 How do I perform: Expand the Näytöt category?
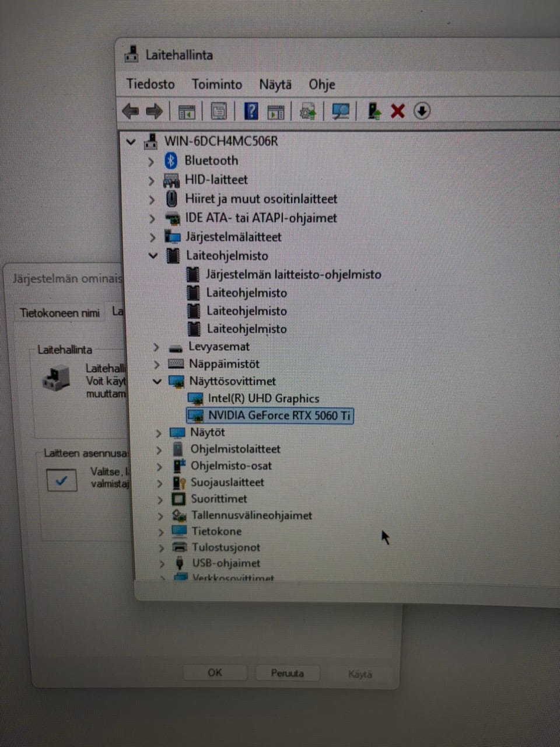click(158, 433)
